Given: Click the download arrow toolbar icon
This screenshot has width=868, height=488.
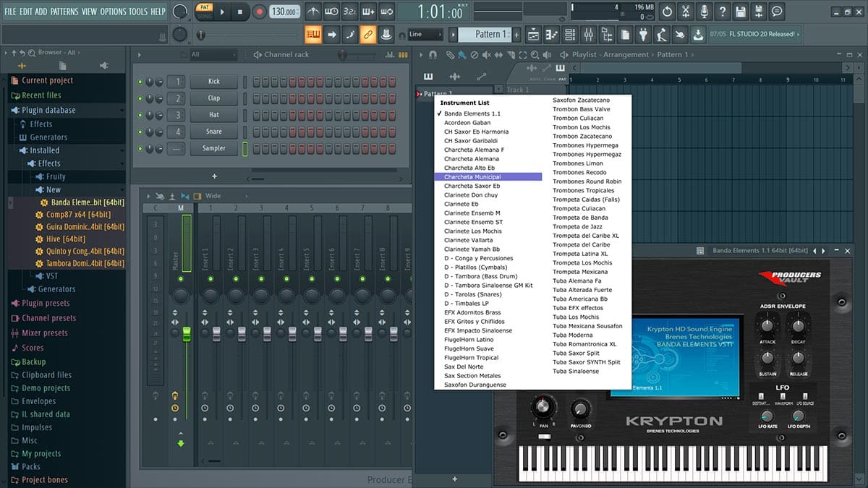Looking at the screenshot, I should coord(697,34).
